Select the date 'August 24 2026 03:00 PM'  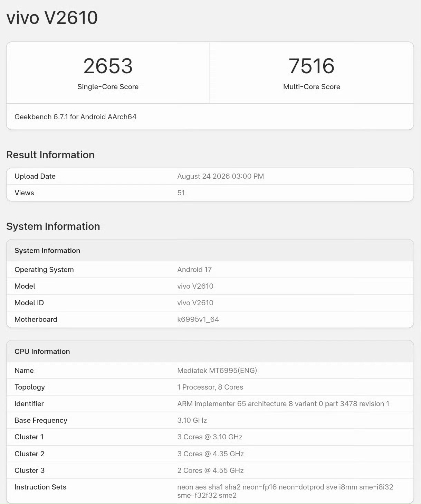[220, 176]
